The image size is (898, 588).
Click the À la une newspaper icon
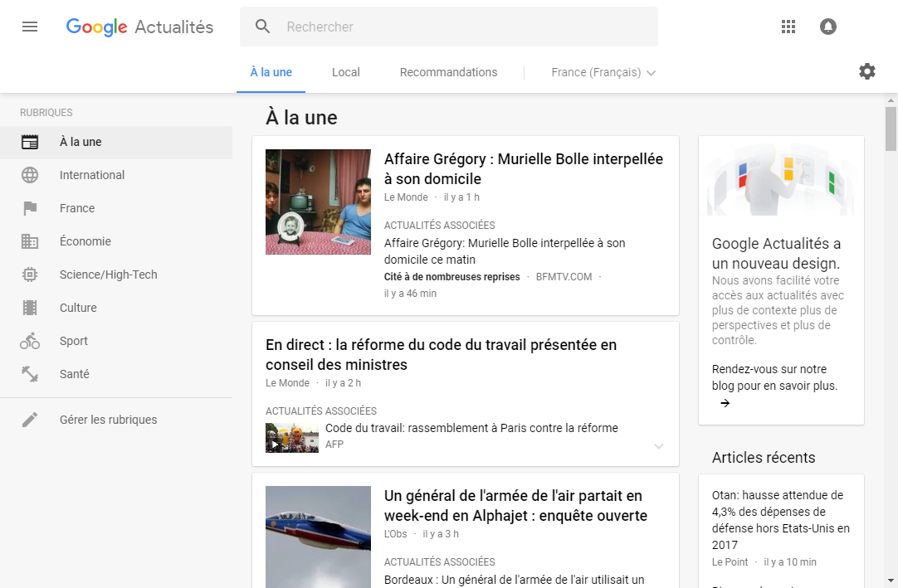[x=30, y=142]
